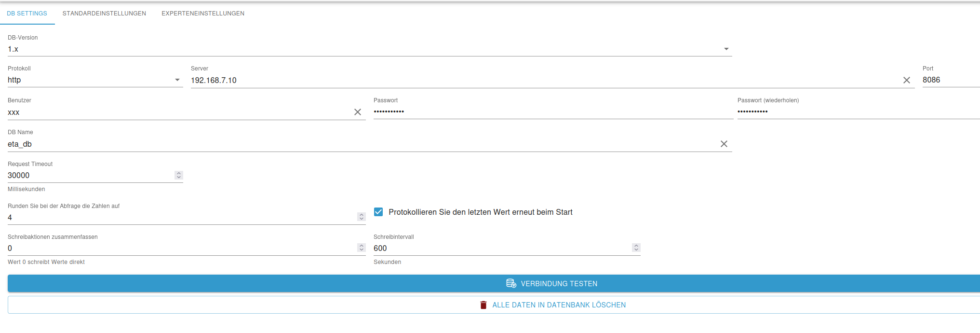Click the Request Timeout stepper arrows
Image resolution: width=980 pixels, height=333 pixels.
coord(179,175)
